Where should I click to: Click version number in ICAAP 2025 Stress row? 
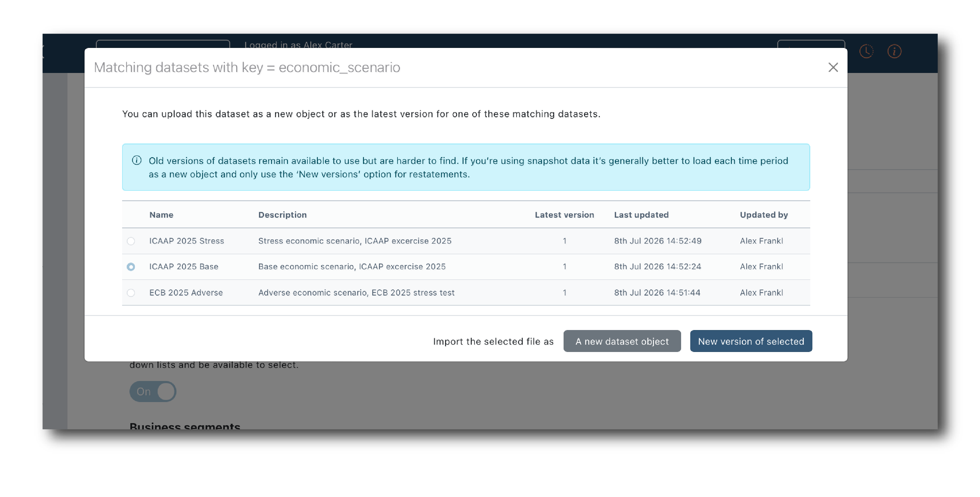pos(564,241)
